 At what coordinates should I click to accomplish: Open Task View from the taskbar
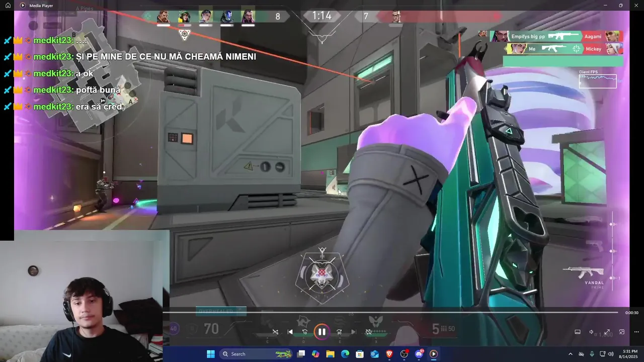[301, 354]
